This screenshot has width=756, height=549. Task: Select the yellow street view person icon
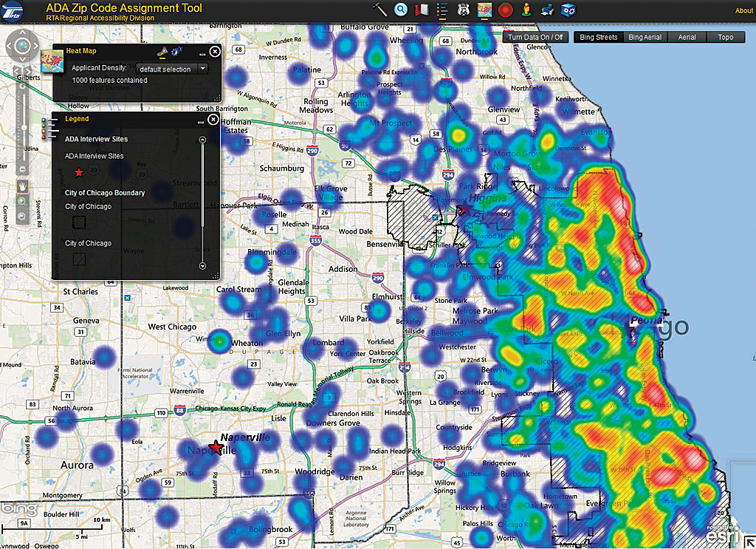(526, 10)
